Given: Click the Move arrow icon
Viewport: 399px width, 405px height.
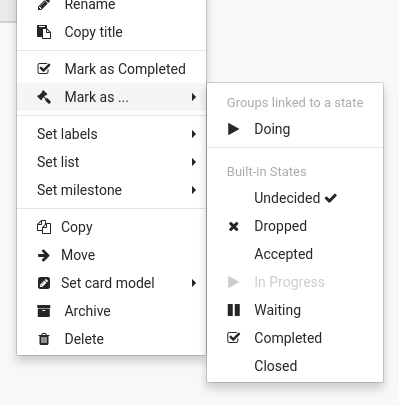Looking at the screenshot, I should 44,255.
